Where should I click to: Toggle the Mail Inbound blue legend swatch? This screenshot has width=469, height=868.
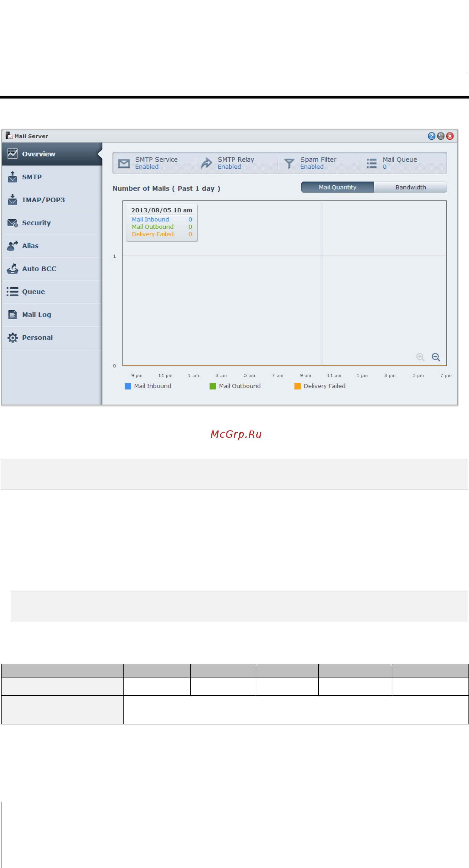tap(128, 386)
